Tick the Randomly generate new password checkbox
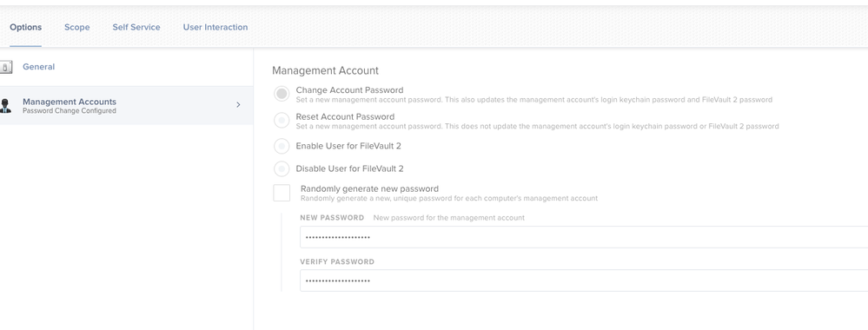868x330 pixels. point(282,193)
